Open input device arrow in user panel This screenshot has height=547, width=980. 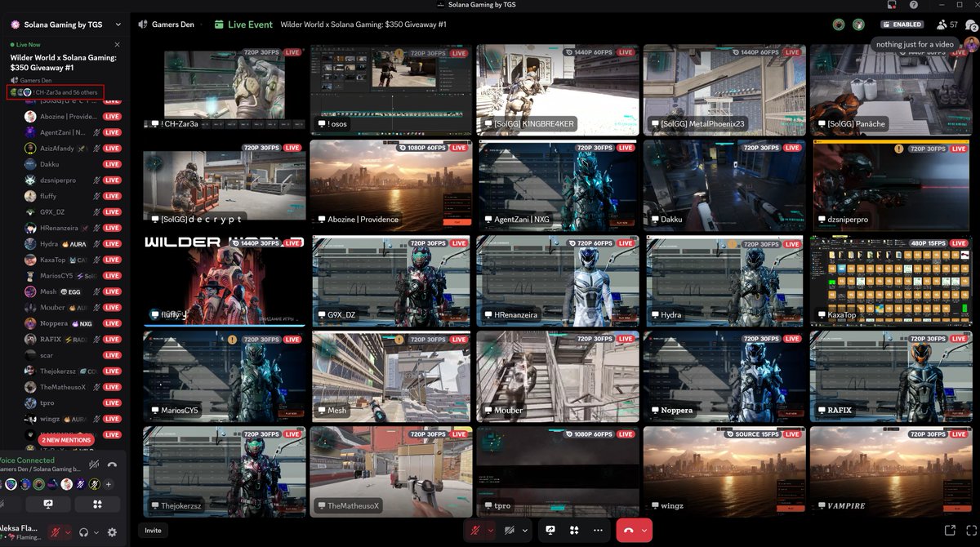coord(68,532)
